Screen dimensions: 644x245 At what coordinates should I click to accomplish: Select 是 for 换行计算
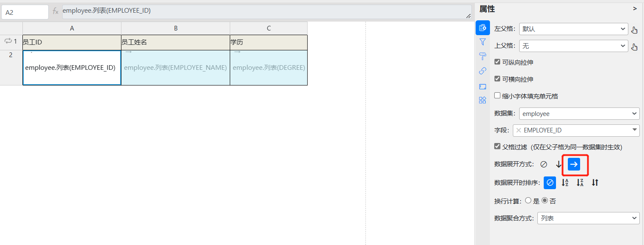[528, 201]
